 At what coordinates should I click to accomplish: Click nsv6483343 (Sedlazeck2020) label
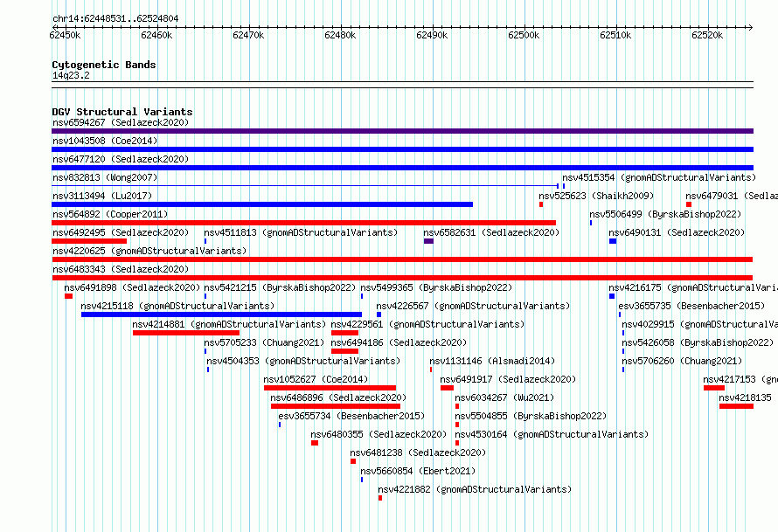pyautogui.click(x=121, y=269)
